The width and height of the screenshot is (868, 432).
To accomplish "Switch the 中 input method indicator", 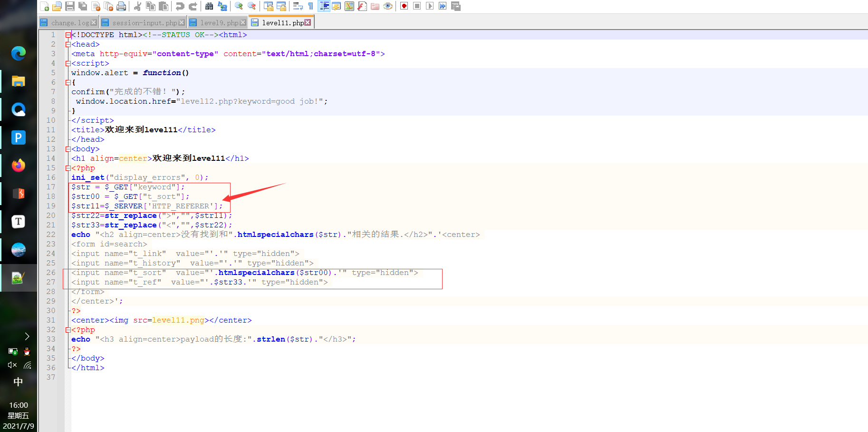I will [18, 382].
